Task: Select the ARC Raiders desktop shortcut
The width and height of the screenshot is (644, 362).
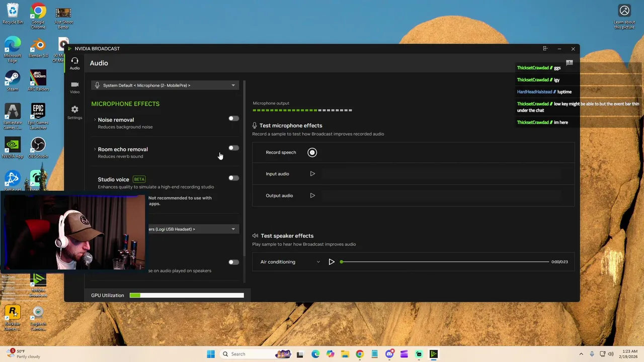Action: point(38,81)
